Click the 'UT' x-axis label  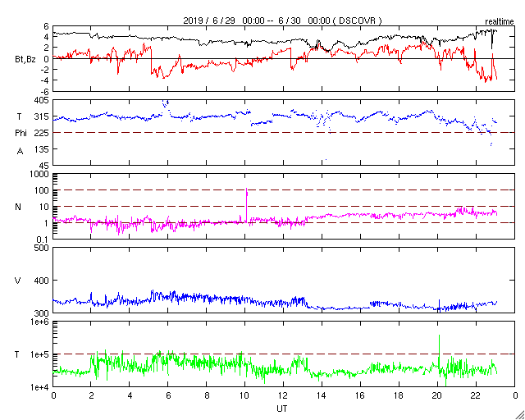[x=281, y=409]
